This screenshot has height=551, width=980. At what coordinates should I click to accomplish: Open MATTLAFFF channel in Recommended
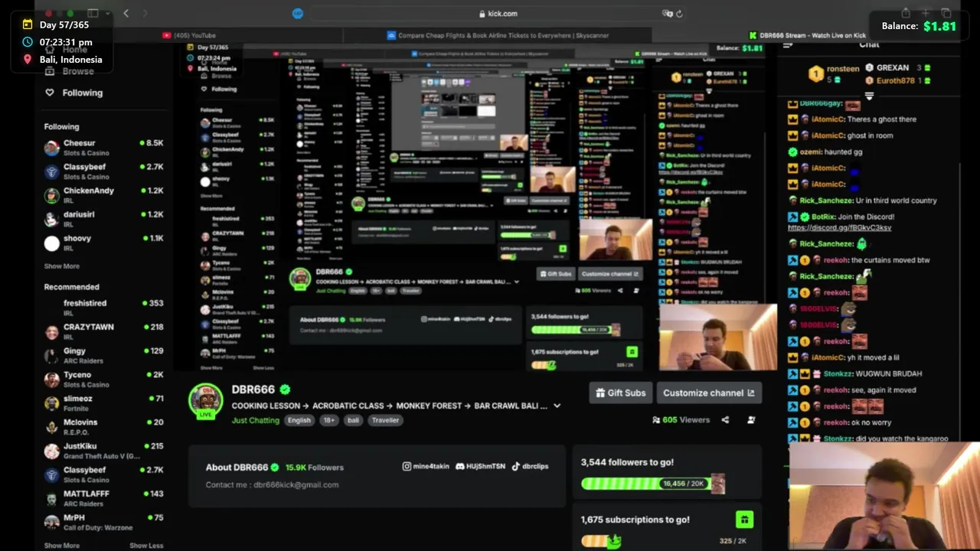pyautogui.click(x=103, y=498)
